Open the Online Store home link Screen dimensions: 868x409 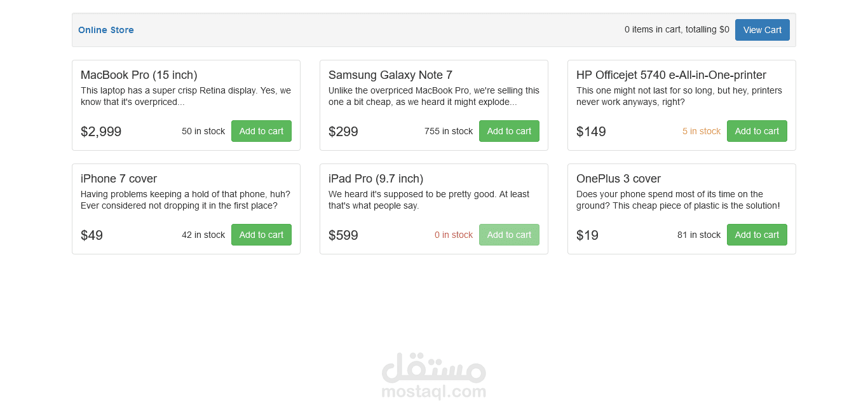[x=106, y=30]
